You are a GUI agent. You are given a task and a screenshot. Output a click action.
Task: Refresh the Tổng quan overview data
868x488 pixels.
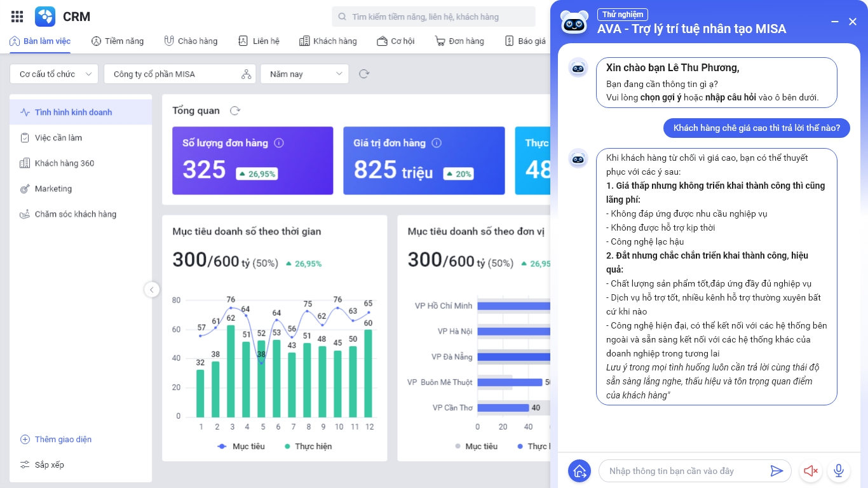click(235, 110)
